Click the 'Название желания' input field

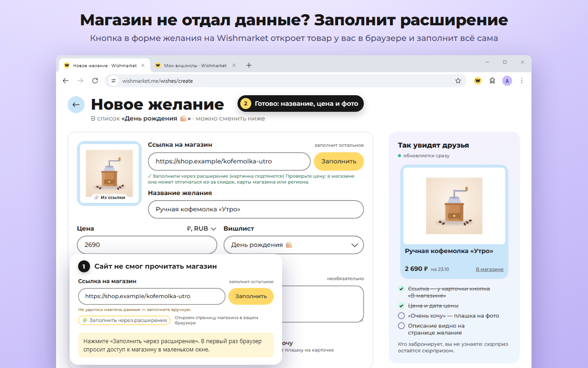click(x=256, y=209)
